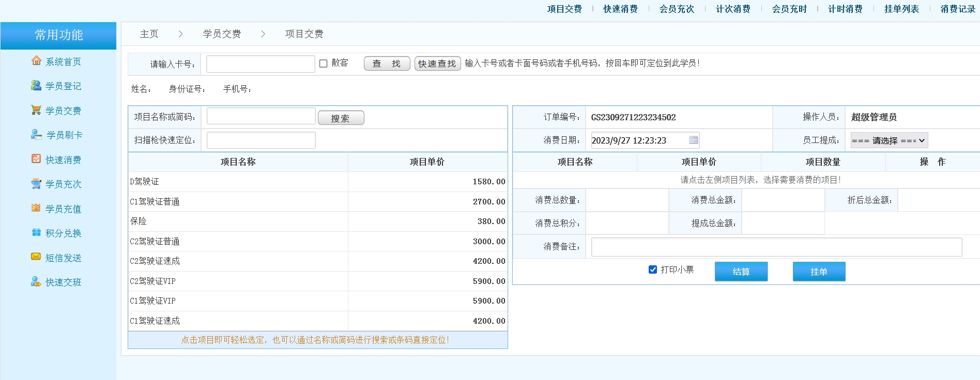Go to 主页 in the breadcrumb

tap(149, 34)
